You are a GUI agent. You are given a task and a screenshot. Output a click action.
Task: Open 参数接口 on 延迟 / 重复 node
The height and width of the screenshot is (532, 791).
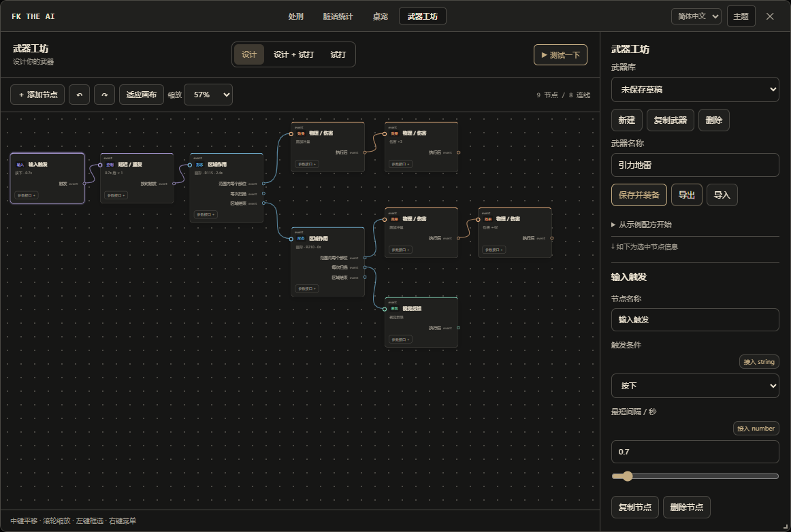coord(116,195)
